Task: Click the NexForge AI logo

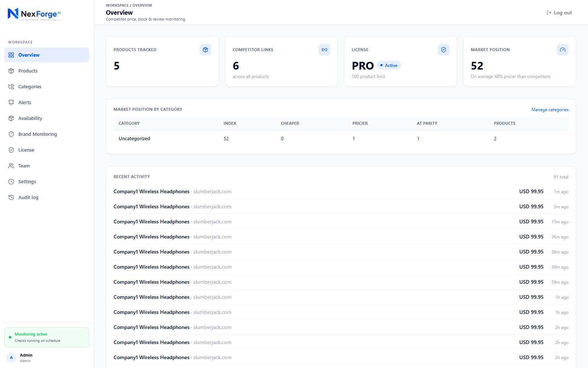Action: tap(34, 14)
